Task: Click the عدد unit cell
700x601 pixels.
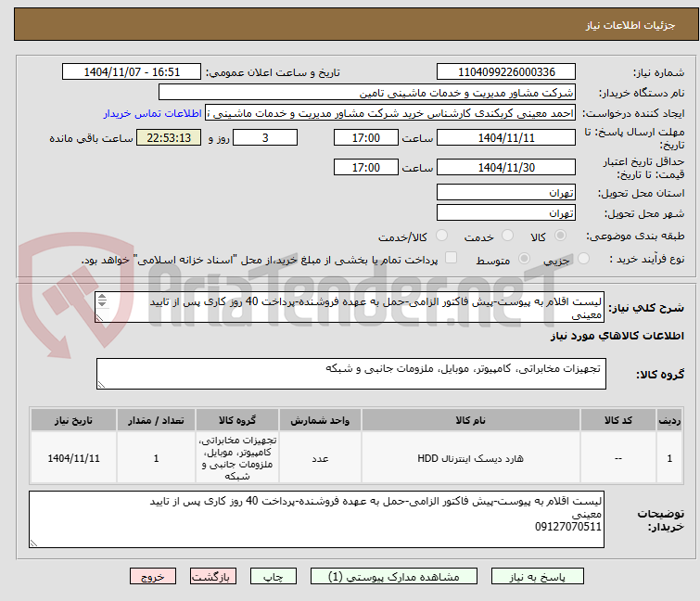Action: [320, 458]
